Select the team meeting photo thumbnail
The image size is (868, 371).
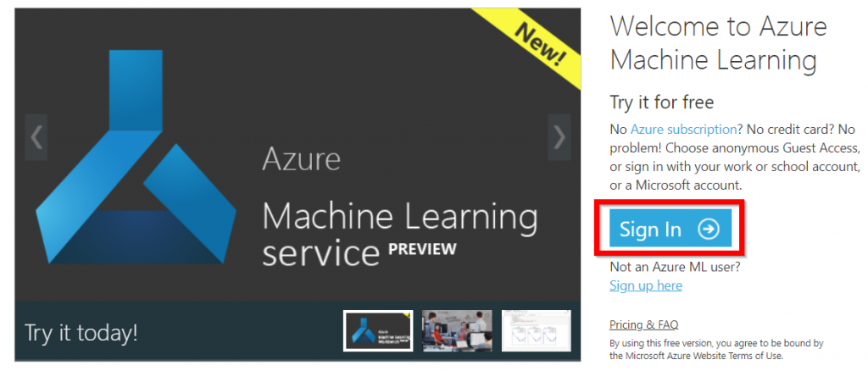point(457,330)
